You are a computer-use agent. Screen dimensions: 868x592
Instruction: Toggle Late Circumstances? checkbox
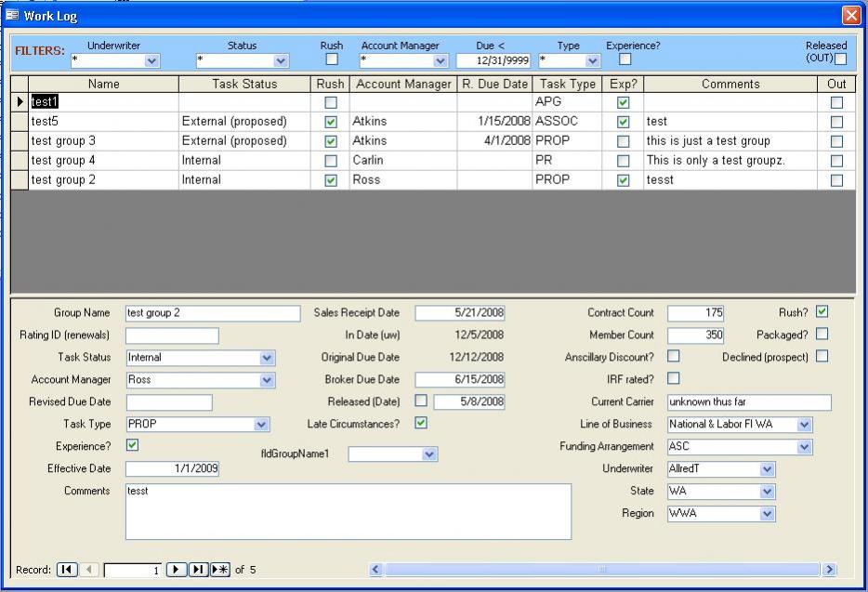pos(421,423)
